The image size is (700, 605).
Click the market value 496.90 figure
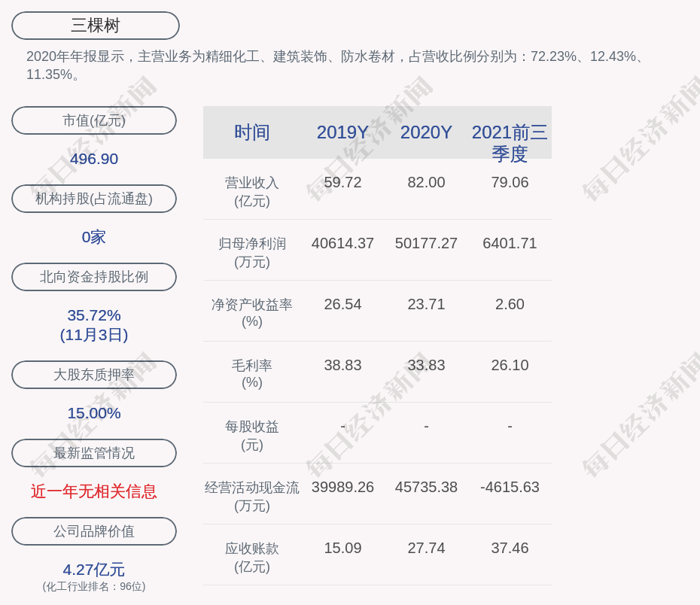[94, 159]
